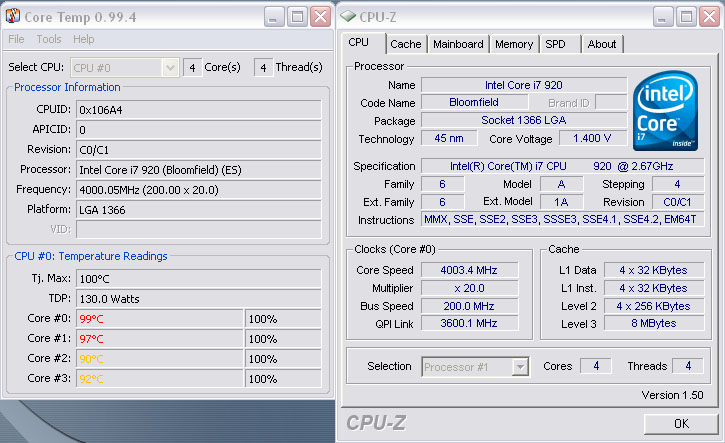Image resolution: width=725 pixels, height=443 pixels.
Task: Click the Cores count box in CPU-Z
Action: click(x=596, y=366)
